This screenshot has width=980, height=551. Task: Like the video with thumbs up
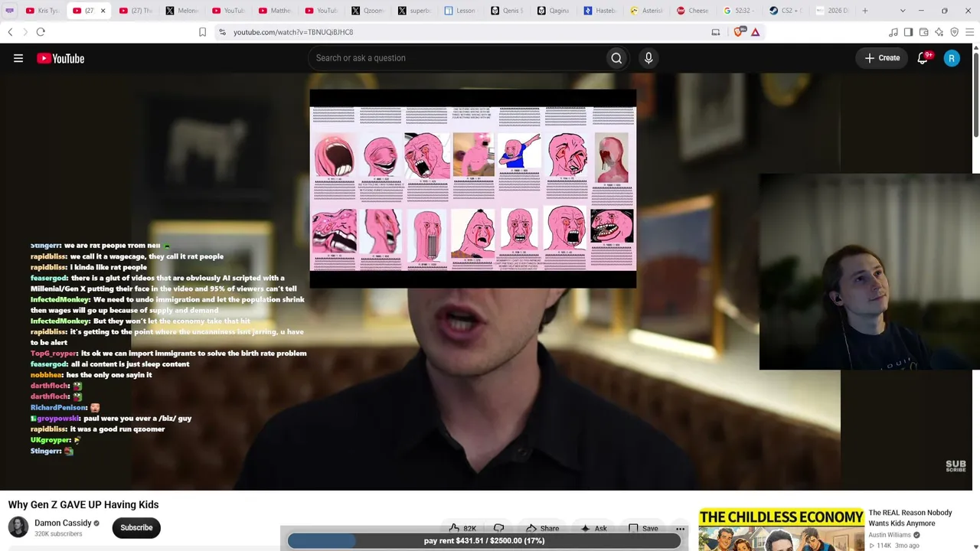click(x=462, y=528)
